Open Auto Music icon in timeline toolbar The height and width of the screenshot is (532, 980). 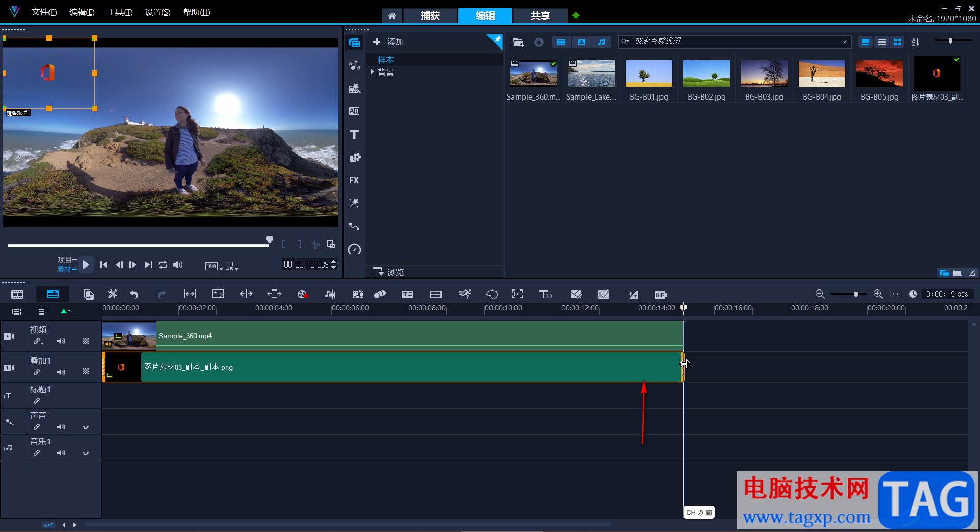358,294
